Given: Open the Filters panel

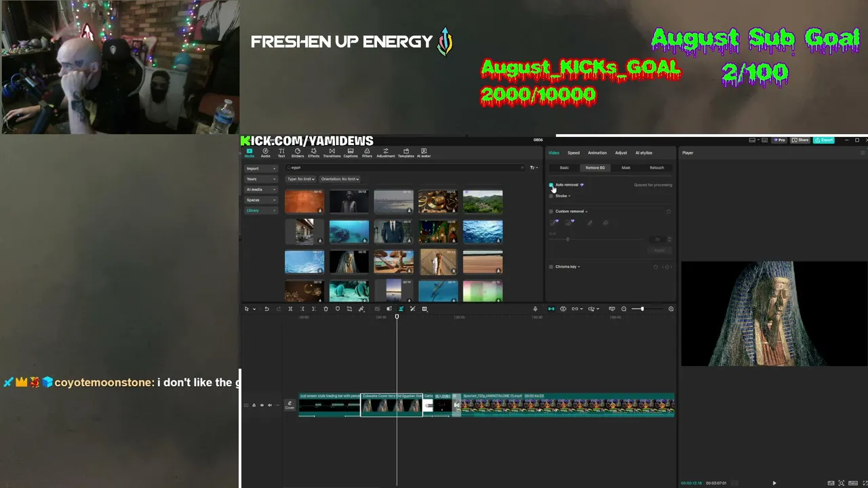Looking at the screenshot, I should pos(367,152).
